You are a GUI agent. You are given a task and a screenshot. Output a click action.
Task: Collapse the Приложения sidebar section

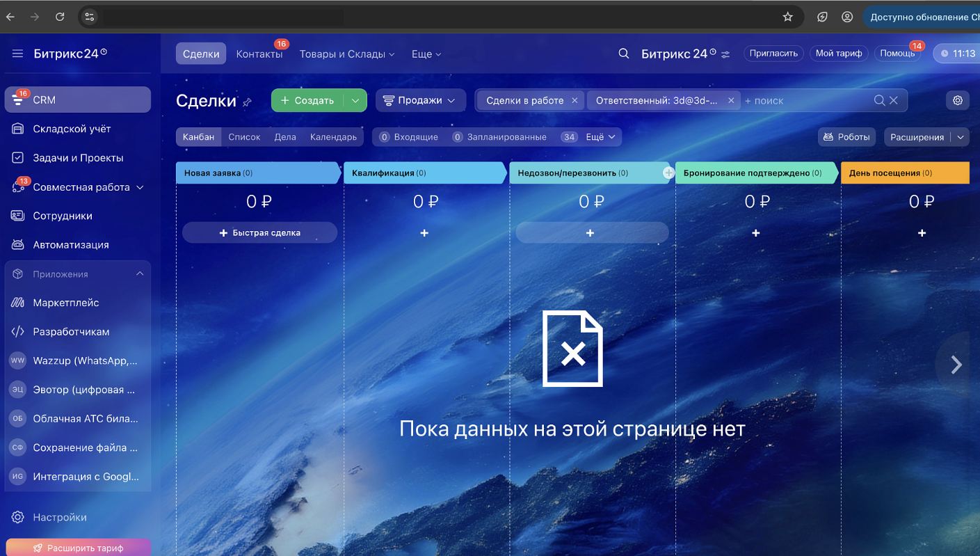point(140,274)
